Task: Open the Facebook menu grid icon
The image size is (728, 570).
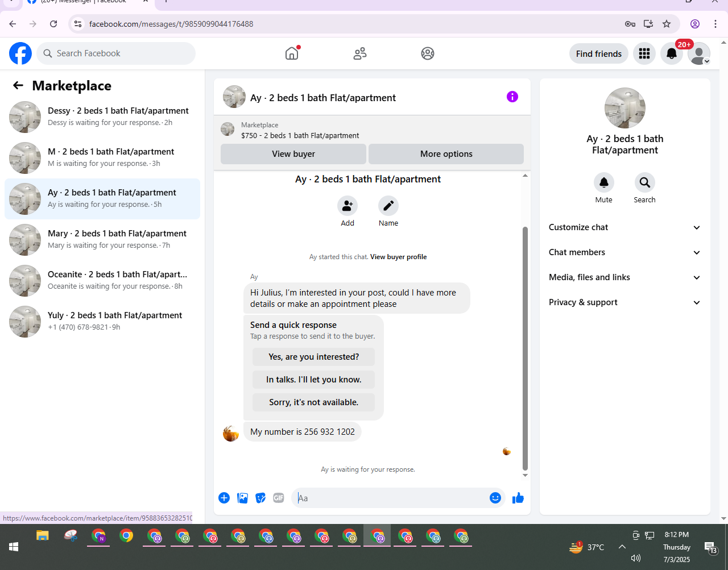Action: point(644,53)
